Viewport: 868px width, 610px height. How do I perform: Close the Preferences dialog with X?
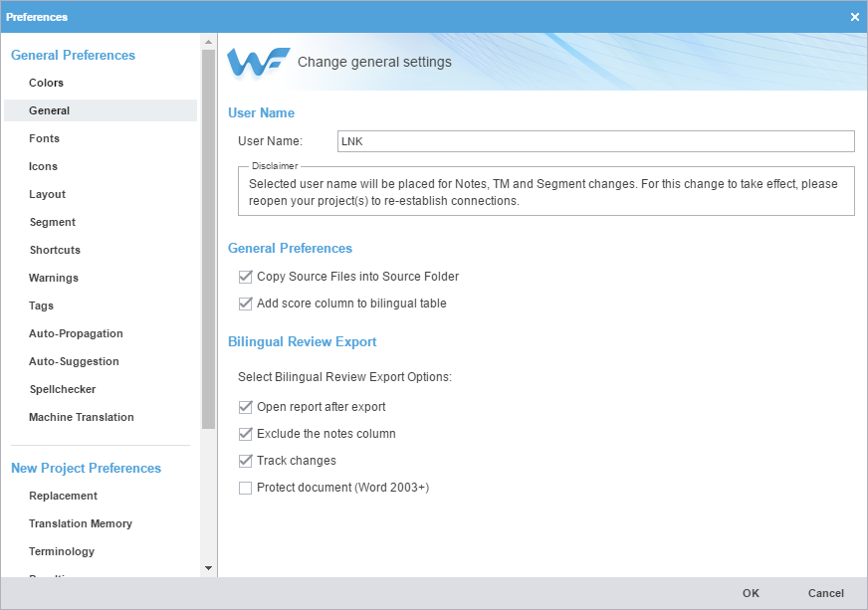[854, 17]
